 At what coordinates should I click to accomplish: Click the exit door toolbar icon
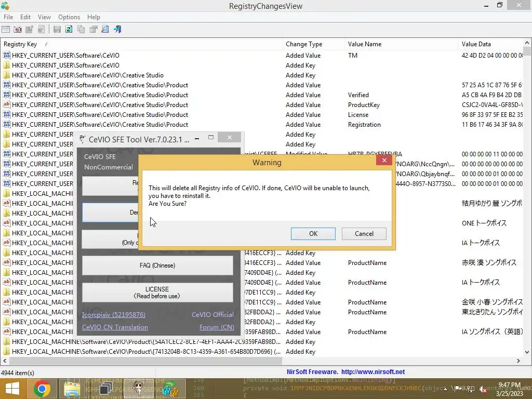coord(117,30)
